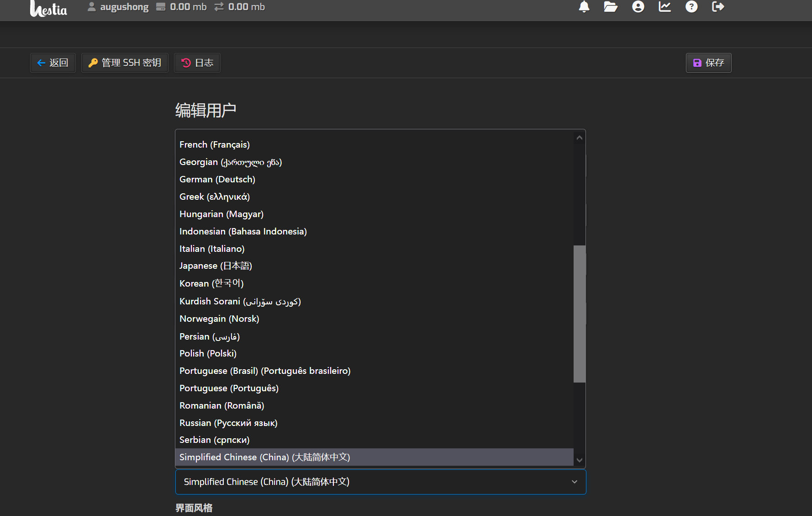Choose French (Français) language option
812x516 pixels.
[x=214, y=145]
